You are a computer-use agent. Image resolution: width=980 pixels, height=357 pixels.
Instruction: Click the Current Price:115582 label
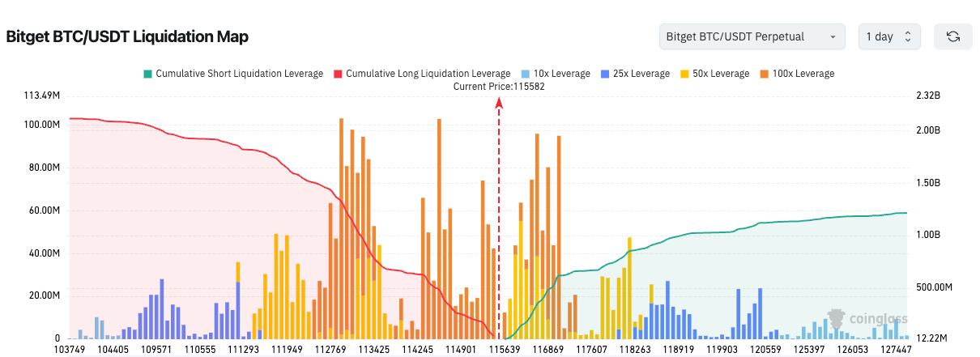pyautogui.click(x=499, y=86)
